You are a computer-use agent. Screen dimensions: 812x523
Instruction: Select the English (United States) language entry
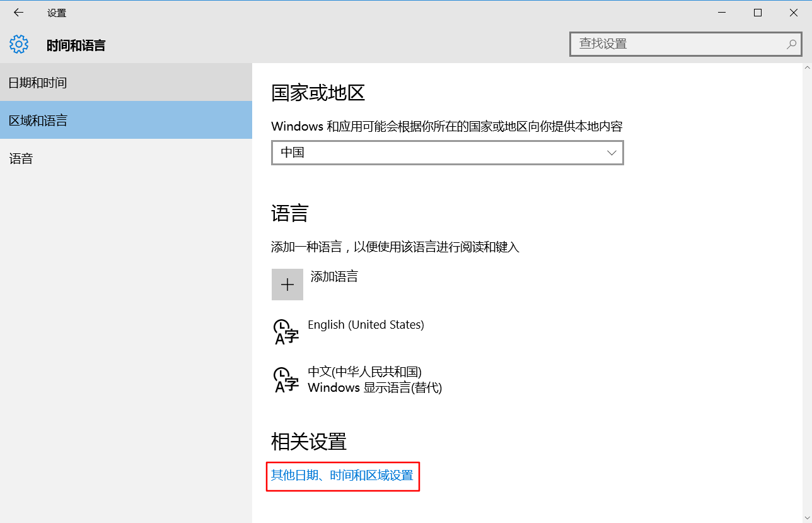pos(364,324)
